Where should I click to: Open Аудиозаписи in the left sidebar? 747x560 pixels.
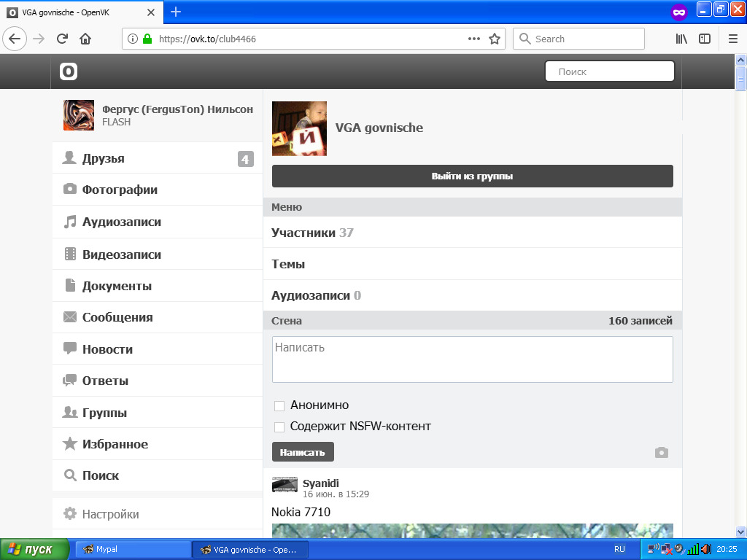[x=158, y=222]
